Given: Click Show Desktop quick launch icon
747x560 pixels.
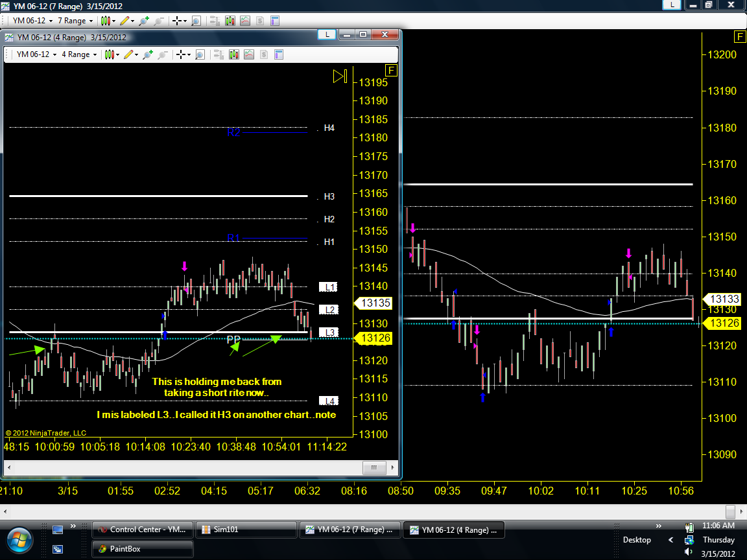Looking at the screenshot, I should [x=58, y=530].
